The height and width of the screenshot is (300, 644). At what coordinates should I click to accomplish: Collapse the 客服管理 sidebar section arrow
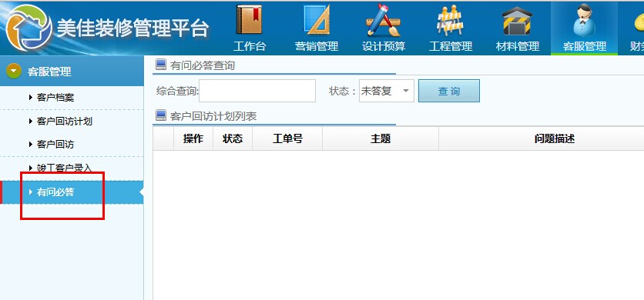[x=14, y=72]
